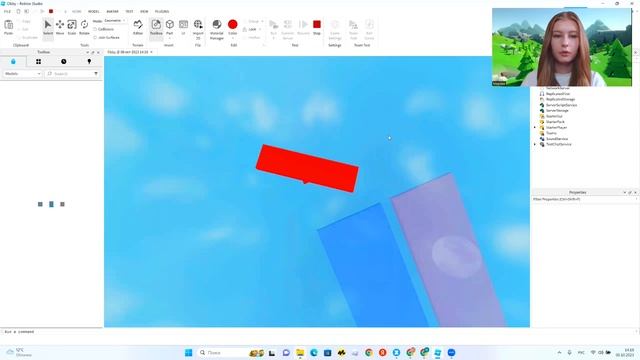The height and width of the screenshot is (360, 640).
Task: Close the Obby viewport document tab
Action: point(151,52)
